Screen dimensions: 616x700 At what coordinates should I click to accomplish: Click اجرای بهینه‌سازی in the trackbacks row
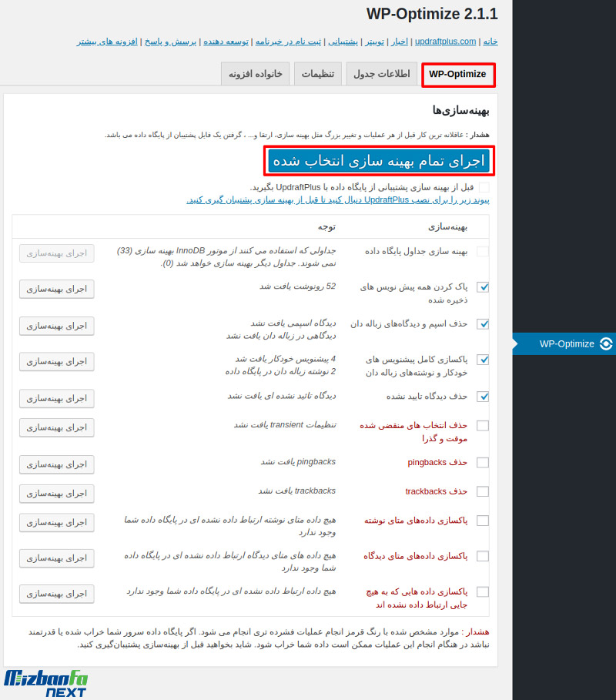[x=57, y=494]
